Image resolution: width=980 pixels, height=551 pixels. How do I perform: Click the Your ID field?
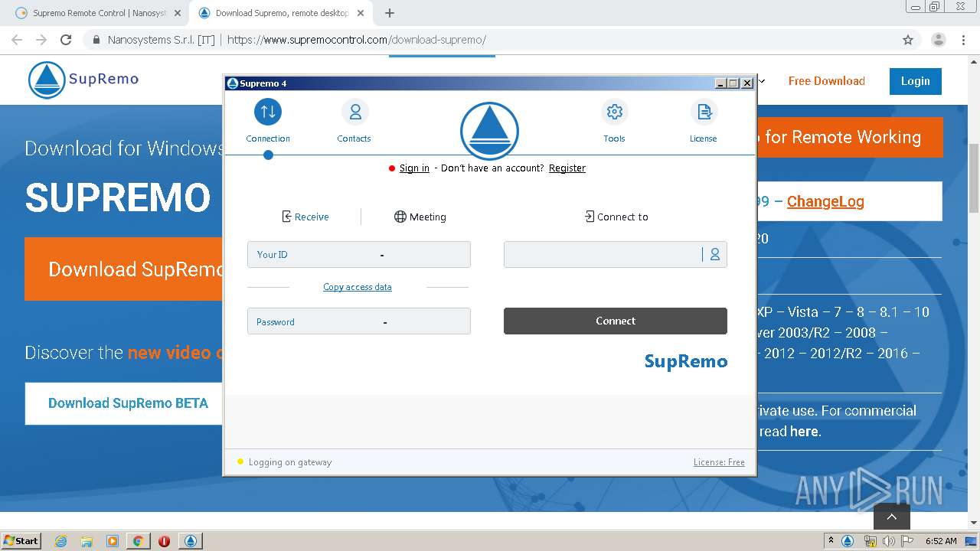[x=359, y=255]
